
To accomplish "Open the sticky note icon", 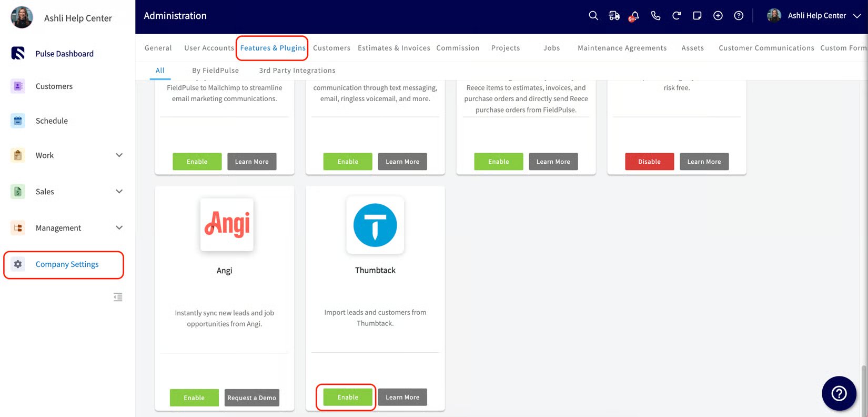I will point(697,16).
